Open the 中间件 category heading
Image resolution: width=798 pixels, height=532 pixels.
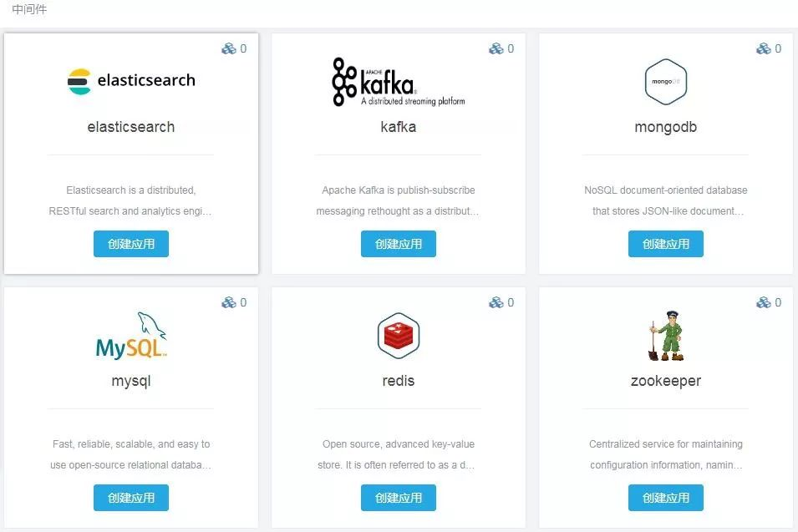(29, 9)
